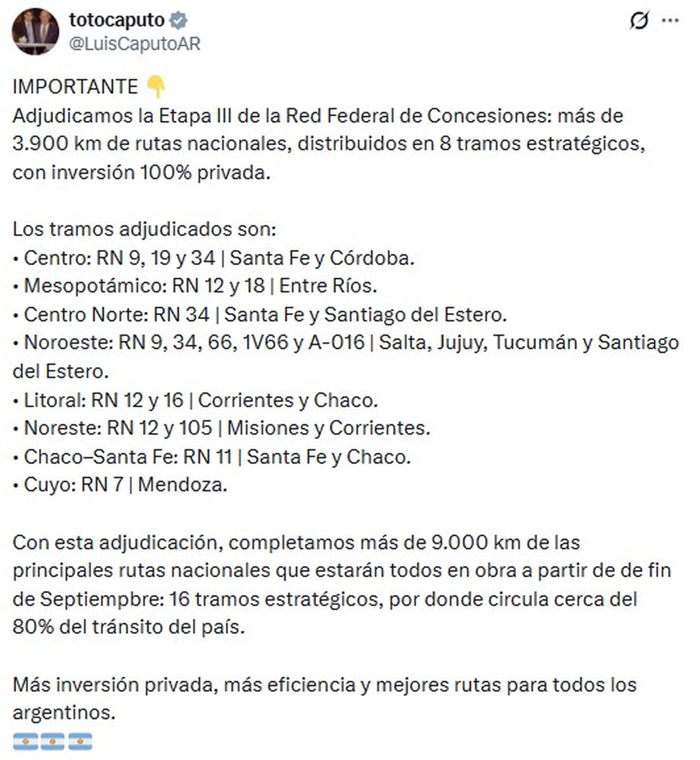Click the Centro: RN 9, 19 y 34 line
Screen dimensions: 700x760
coord(213,258)
